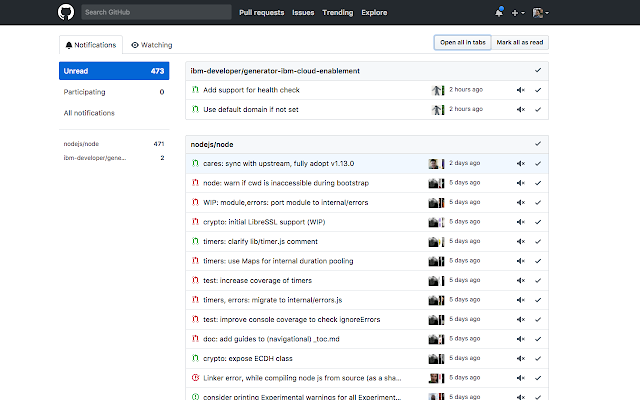
Task: Mute 'timers: use Maps for internal' thread
Action: [520, 261]
